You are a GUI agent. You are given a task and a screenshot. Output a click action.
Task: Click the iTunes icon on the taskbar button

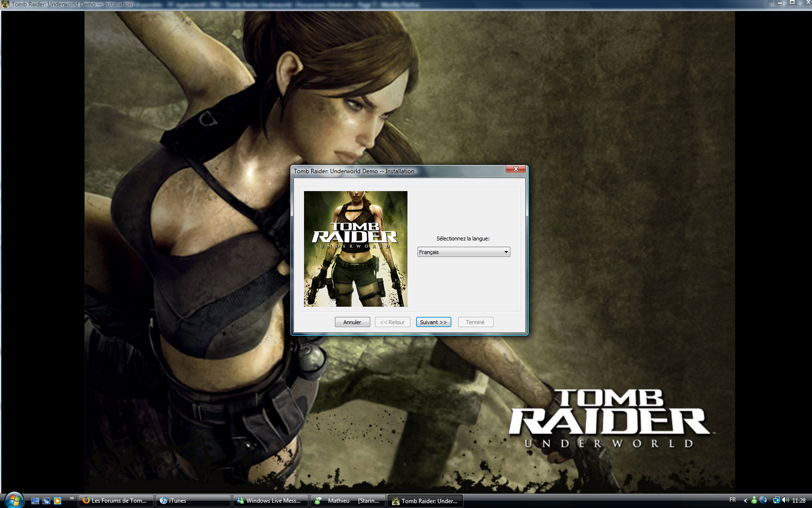[x=163, y=501]
